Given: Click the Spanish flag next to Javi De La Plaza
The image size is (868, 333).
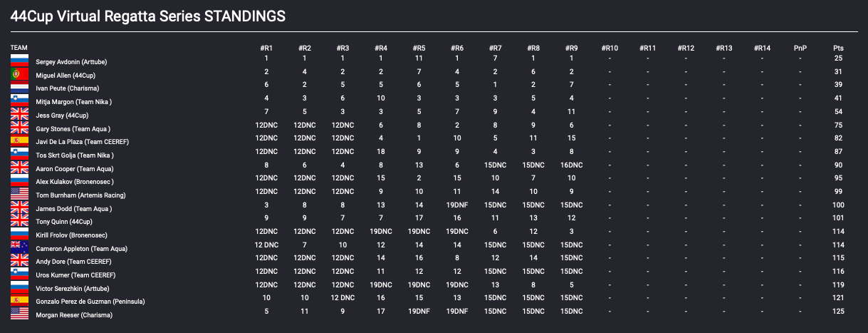Looking at the screenshot, I should coord(19,140).
